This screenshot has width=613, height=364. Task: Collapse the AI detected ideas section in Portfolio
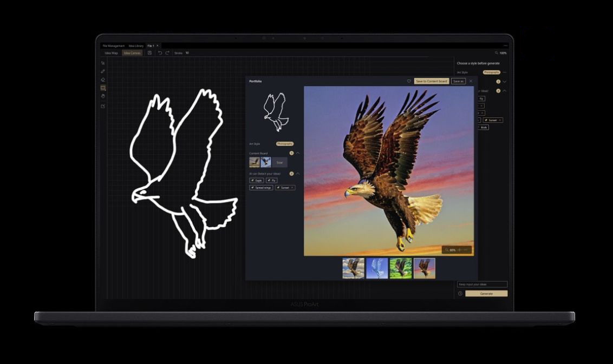pos(298,174)
